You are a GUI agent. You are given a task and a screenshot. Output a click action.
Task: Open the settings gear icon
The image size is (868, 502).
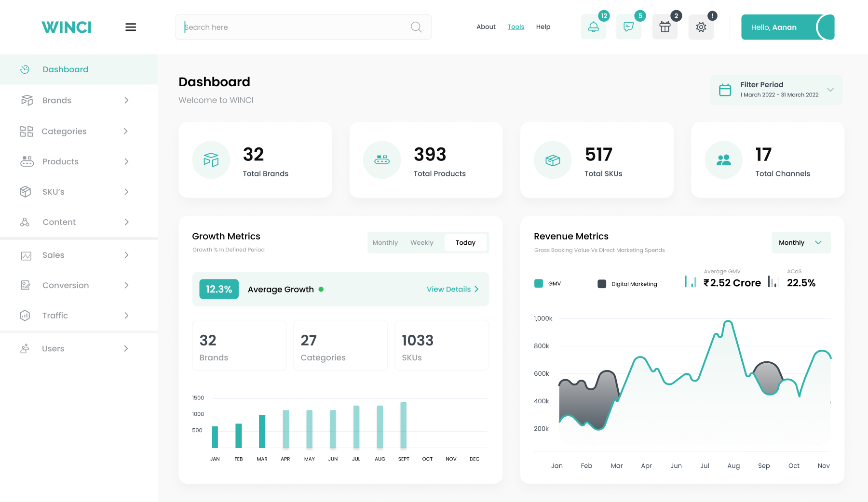[x=701, y=27]
